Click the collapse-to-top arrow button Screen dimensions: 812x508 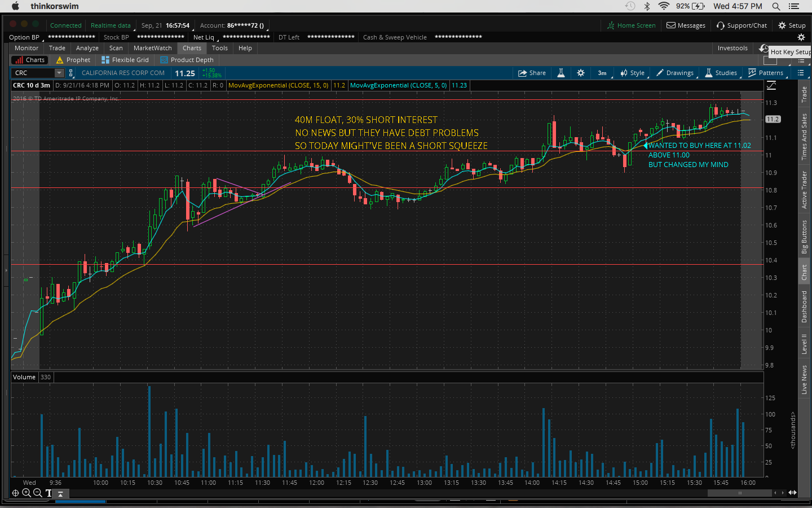pos(60,493)
